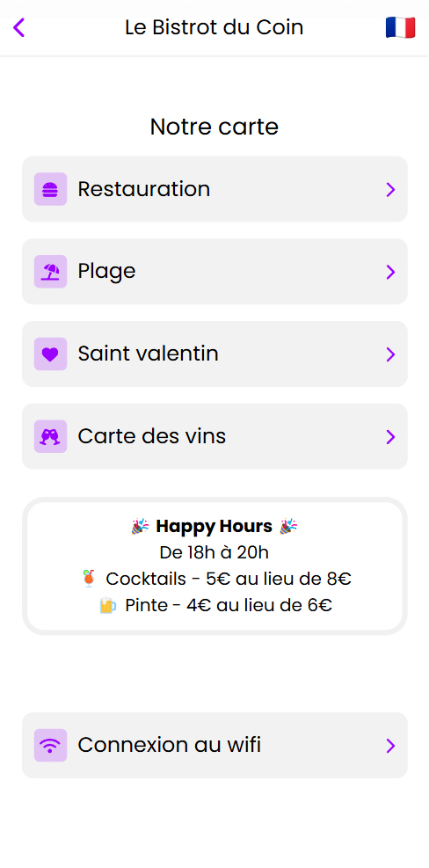Image resolution: width=429 pixels, height=868 pixels.
Task: Click the beach umbrella Plage icon
Action: 50,272
